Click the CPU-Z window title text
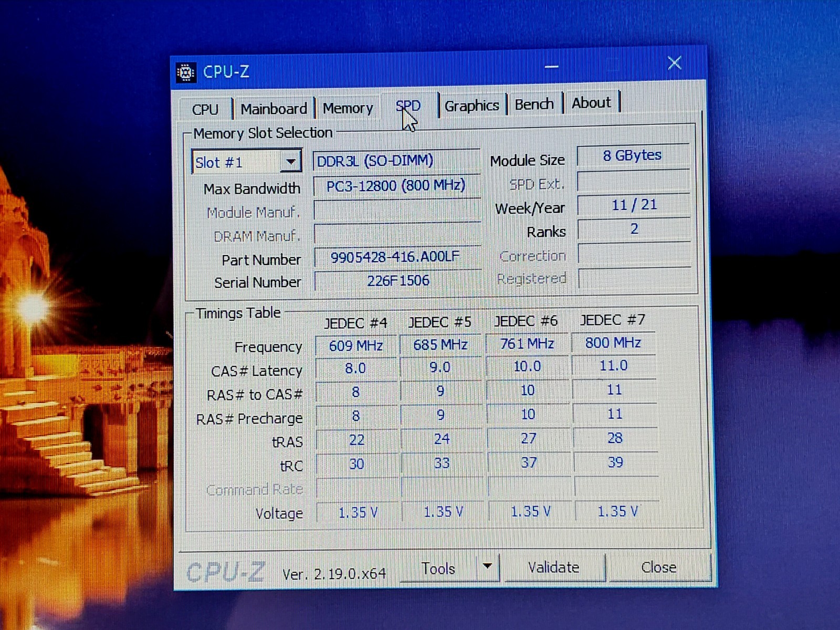Viewport: 840px width, 630px height. point(226,71)
